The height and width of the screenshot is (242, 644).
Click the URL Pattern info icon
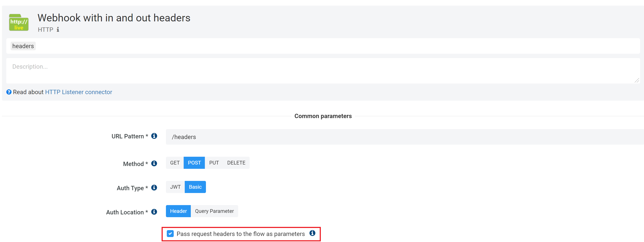coord(154,136)
